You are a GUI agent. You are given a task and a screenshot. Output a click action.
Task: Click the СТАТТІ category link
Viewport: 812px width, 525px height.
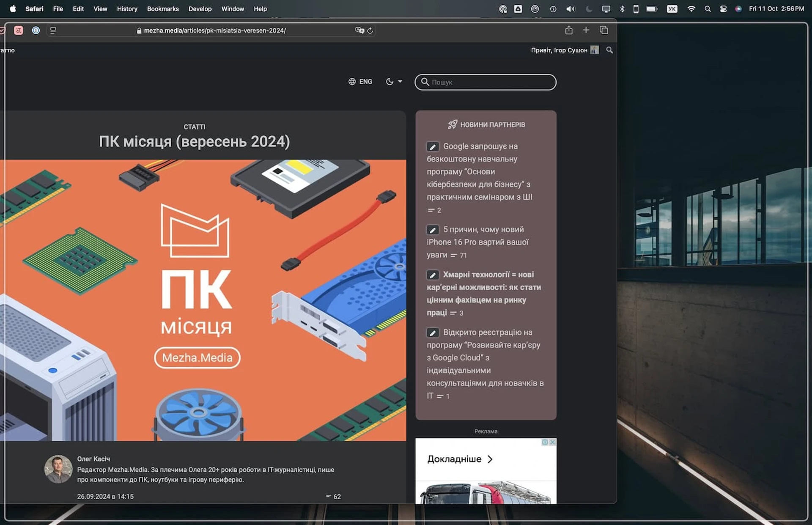point(195,127)
